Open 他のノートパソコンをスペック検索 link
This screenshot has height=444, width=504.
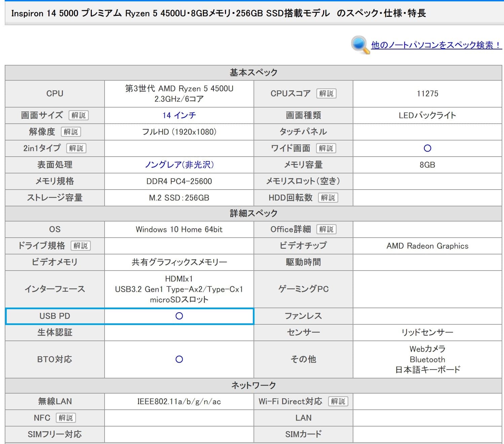tap(436, 45)
